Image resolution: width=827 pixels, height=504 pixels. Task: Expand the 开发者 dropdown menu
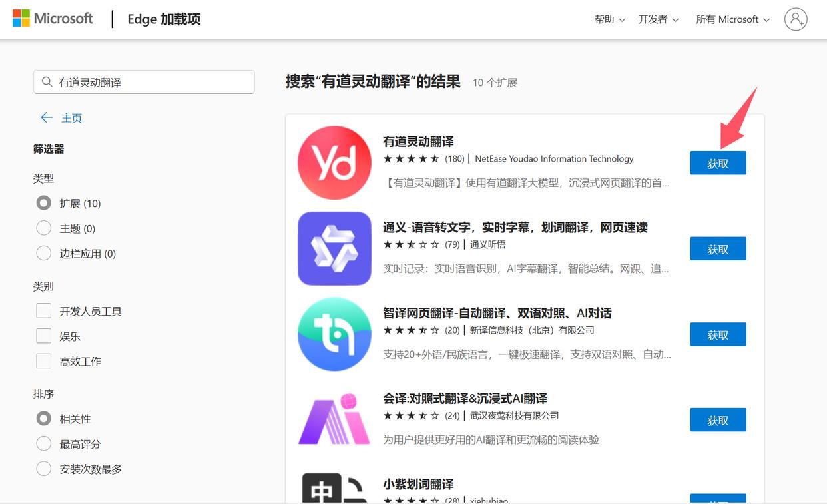pos(659,19)
